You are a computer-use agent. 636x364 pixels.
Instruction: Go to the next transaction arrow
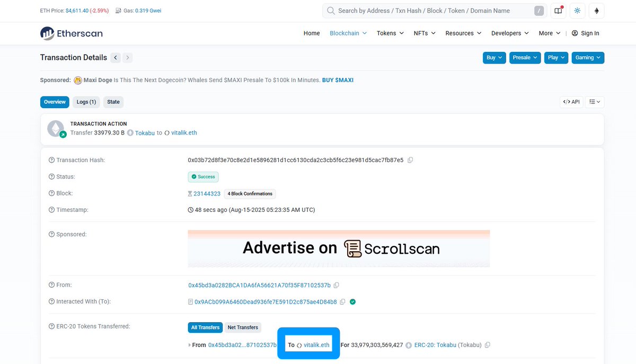[128, 58]
